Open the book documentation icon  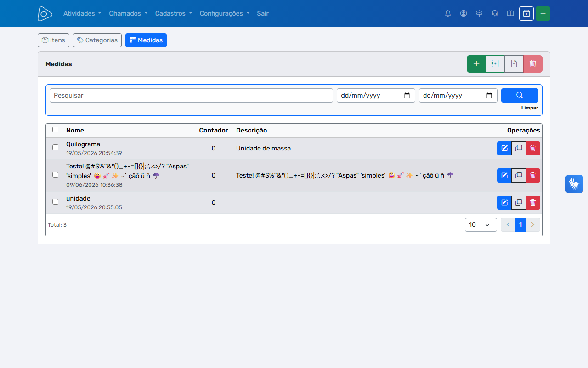(510, 13)
